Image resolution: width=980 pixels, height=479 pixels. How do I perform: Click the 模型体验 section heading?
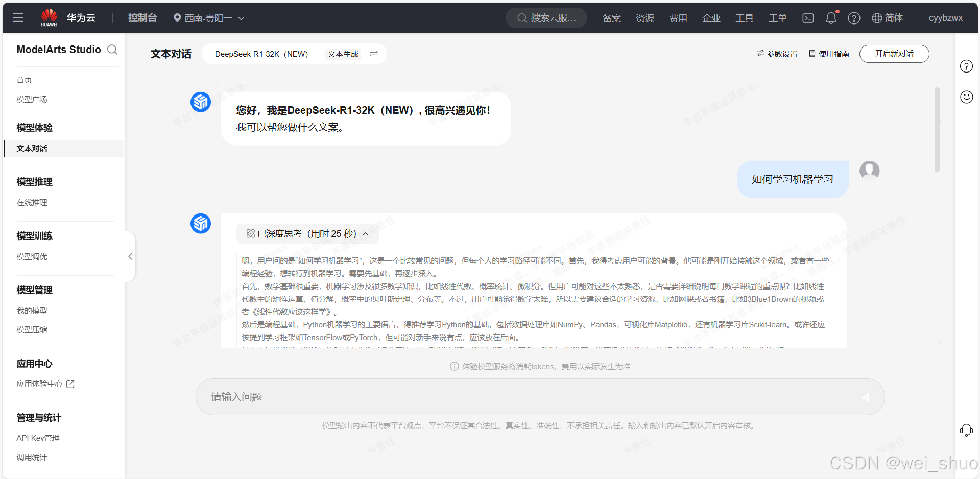click(34, 128)
